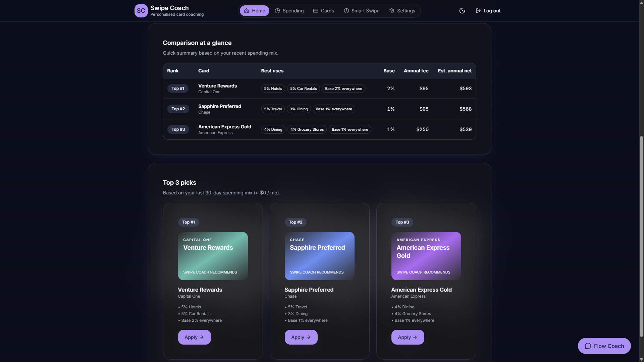The width and height of the screenshot is (644, 362).
Task: Apply for Sapphire Preferred card
Action: tap(301, 337)
